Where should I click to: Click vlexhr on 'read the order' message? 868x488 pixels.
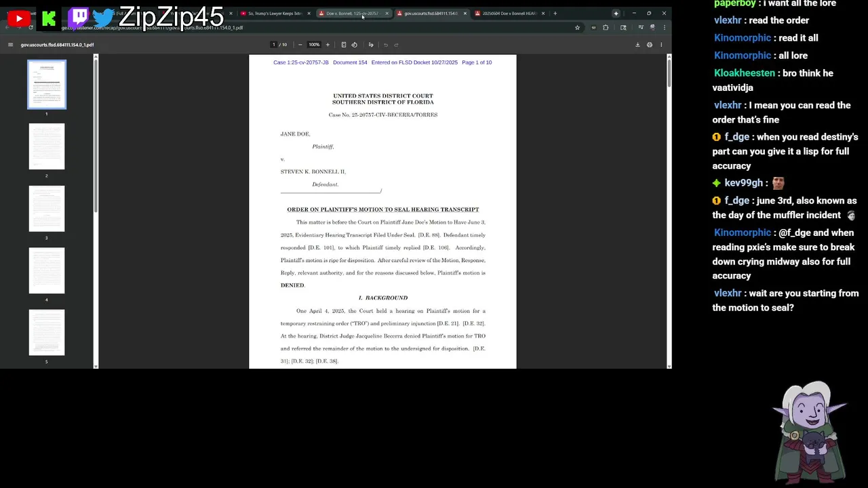point(727,20)
